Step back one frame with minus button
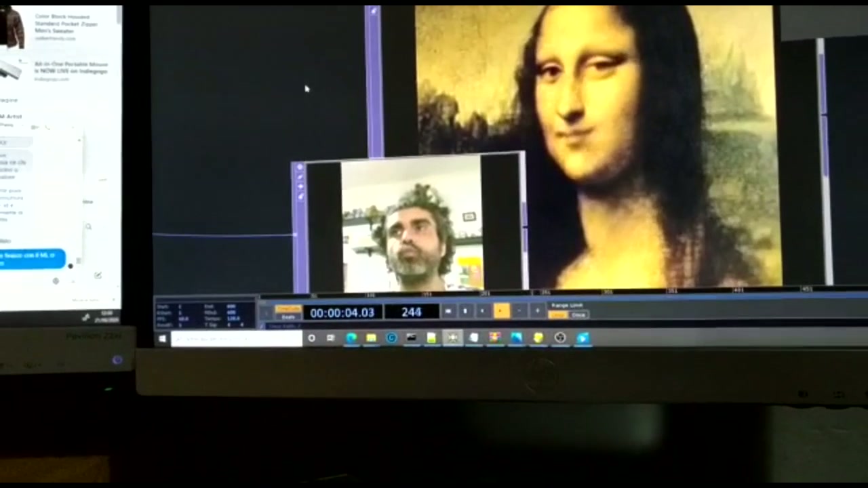This screenshot has width=868, height=488. (519, 311)
